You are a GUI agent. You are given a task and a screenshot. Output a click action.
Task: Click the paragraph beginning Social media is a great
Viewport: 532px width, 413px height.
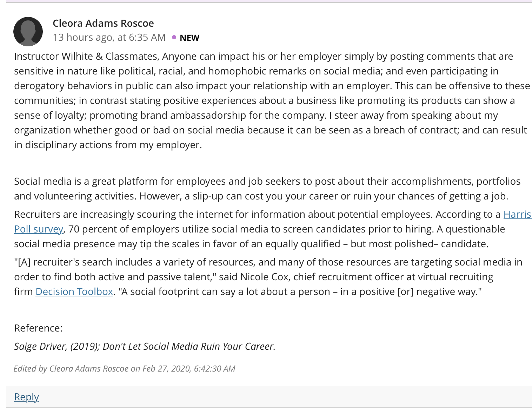pos(267,189)
